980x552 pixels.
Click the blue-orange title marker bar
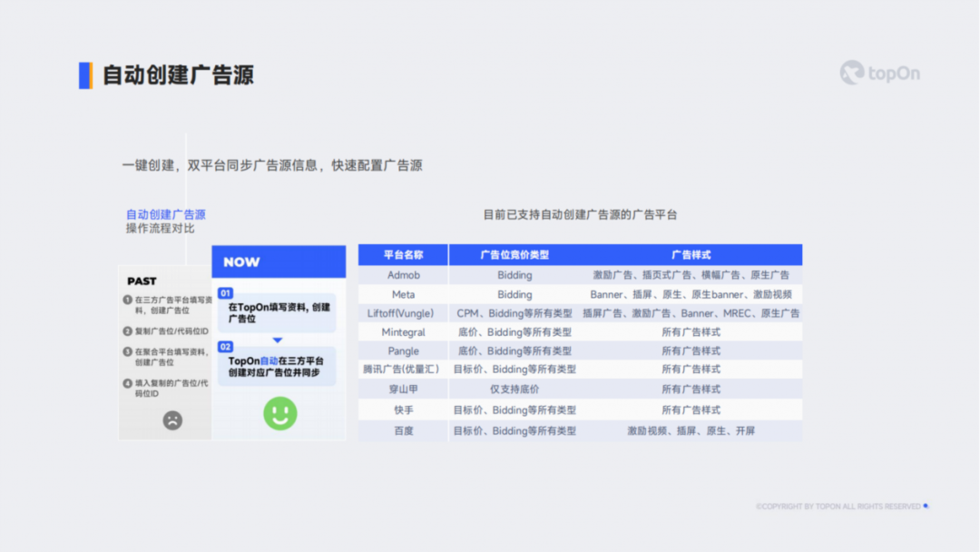click(85, 75)
